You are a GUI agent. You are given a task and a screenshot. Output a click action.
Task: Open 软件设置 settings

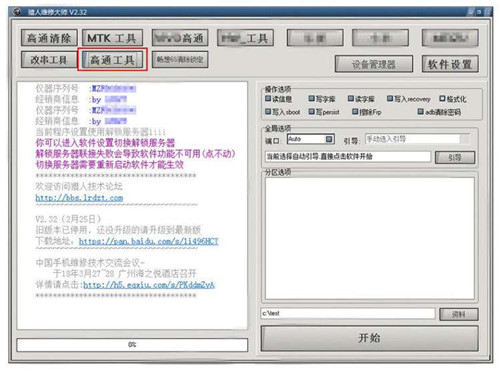click(450, 64)
